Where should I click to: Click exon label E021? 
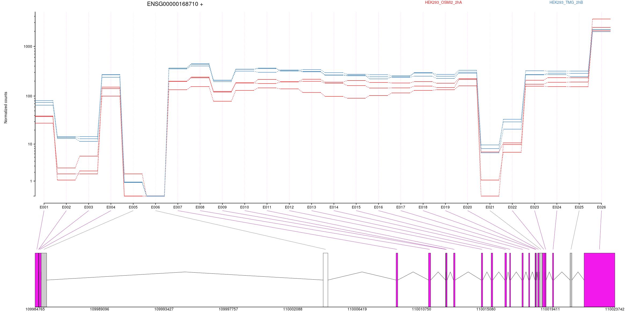pyautogui.click(x=490, y=207)
